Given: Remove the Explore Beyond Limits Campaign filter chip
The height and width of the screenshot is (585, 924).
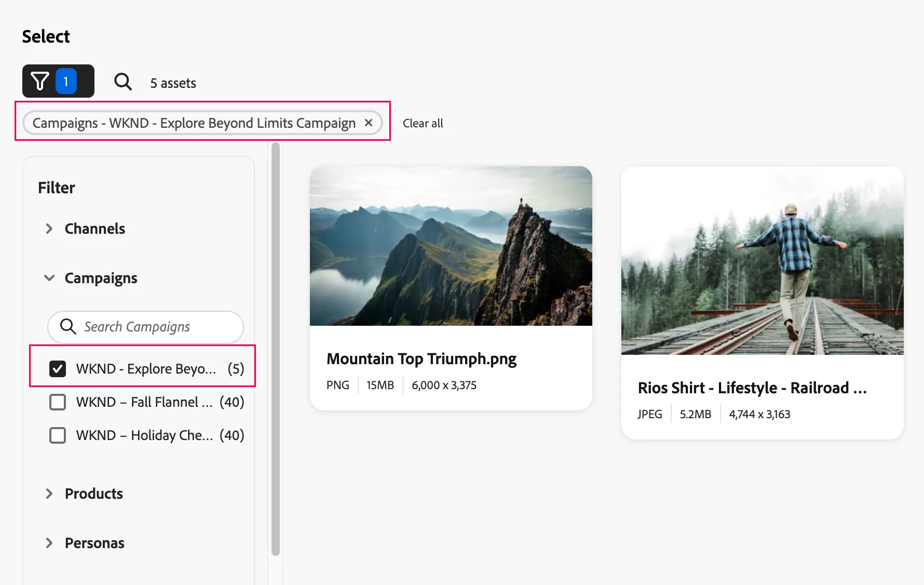Looking at the screenshot, I should 369,123.
